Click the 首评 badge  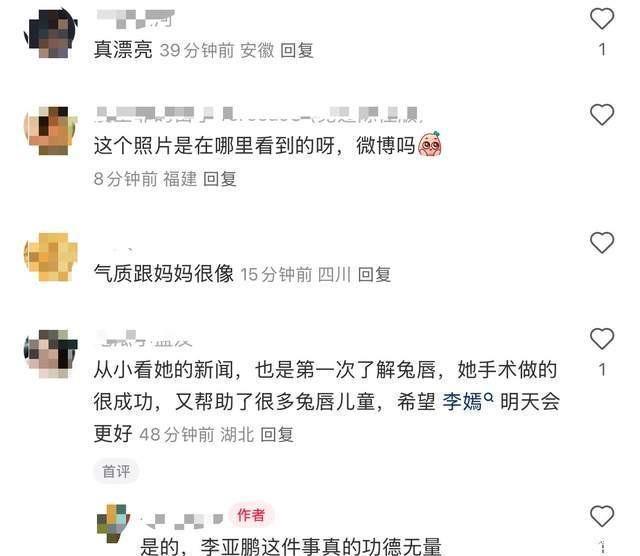(116, 471)
